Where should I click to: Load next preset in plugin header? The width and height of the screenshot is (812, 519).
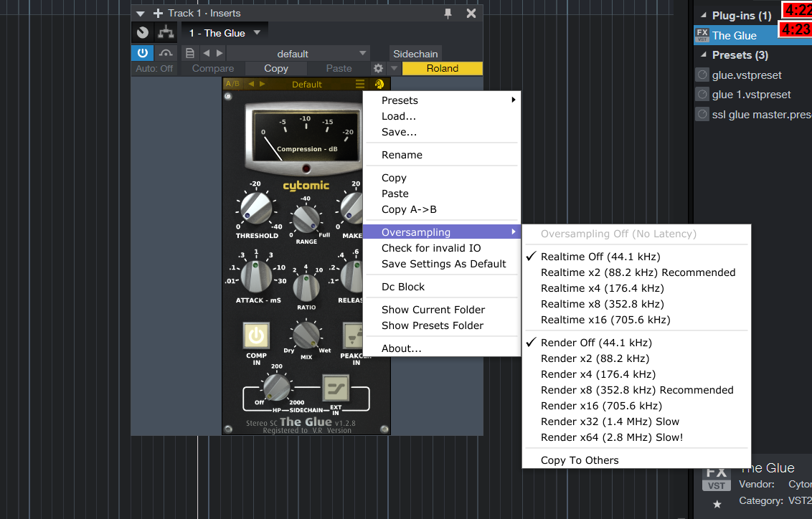tap(219, 53)
